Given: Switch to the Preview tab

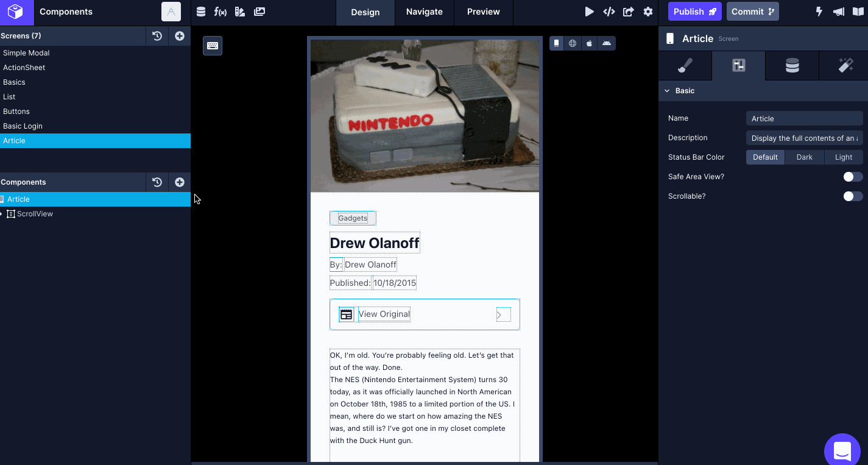Looking at the screenshot, I should (484, 12).
